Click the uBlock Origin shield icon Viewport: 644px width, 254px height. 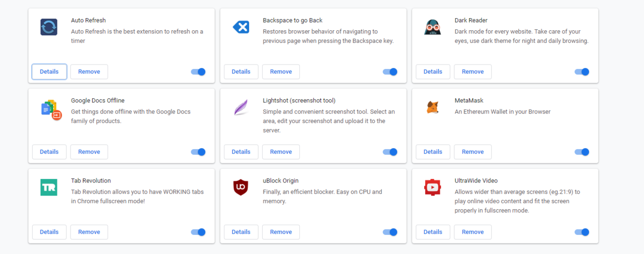[241, 187]
